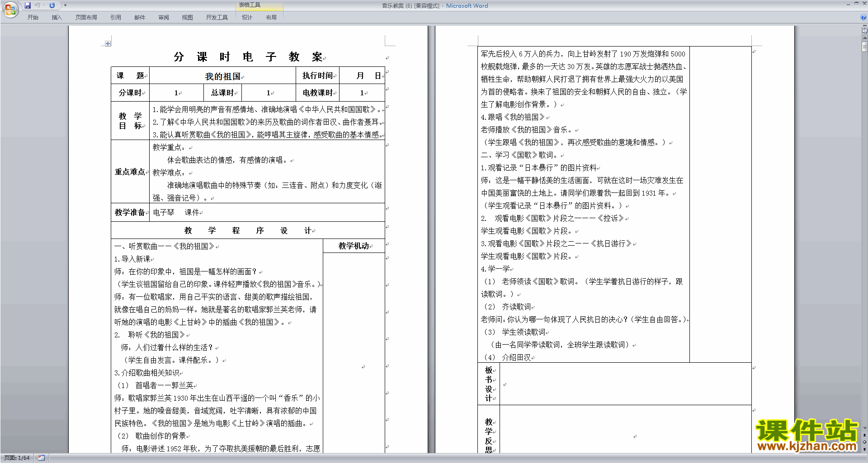The height and width of the screenshot is (463, 868).
Task: Select the table using the move handle
Action: (x=108, y=43)
